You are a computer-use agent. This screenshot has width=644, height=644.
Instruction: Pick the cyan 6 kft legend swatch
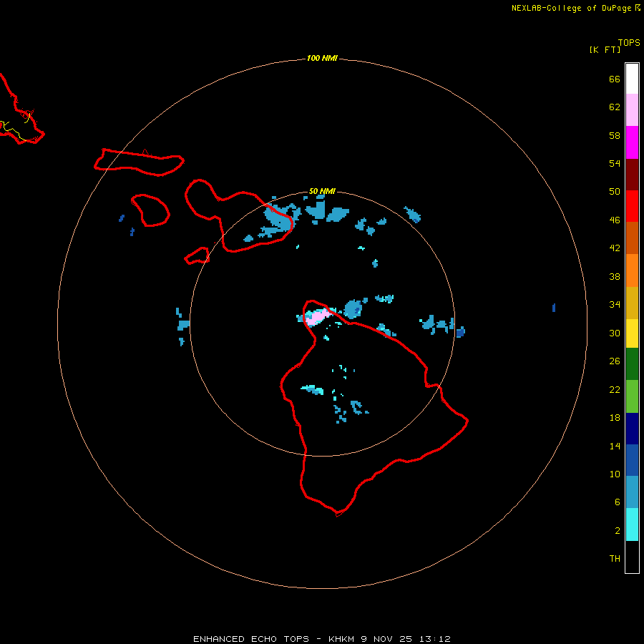[632, 525]
